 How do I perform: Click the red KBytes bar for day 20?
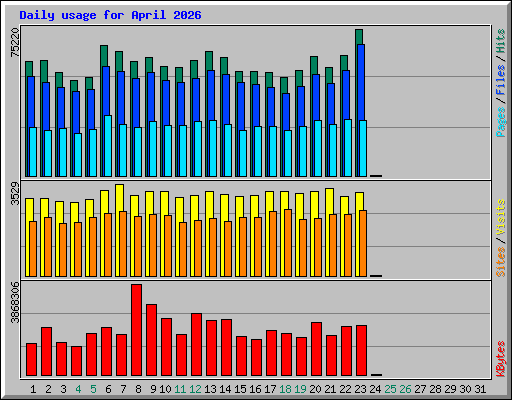point(316,349)
